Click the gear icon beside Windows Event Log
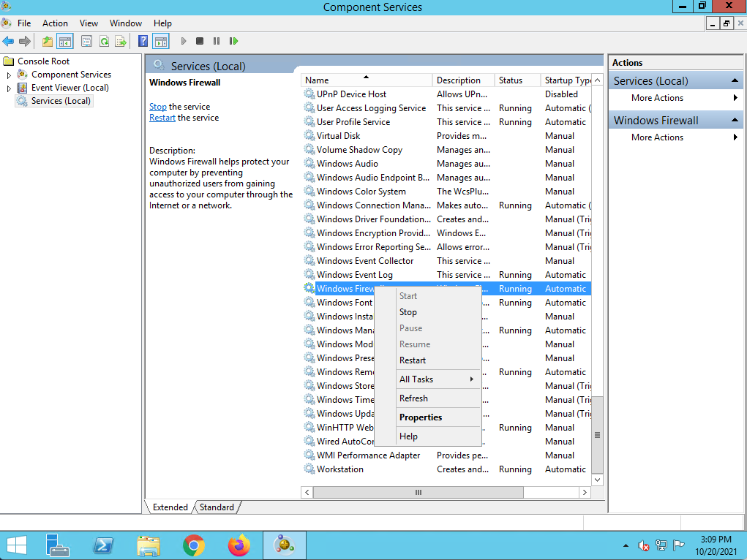 tap(309, 275)
